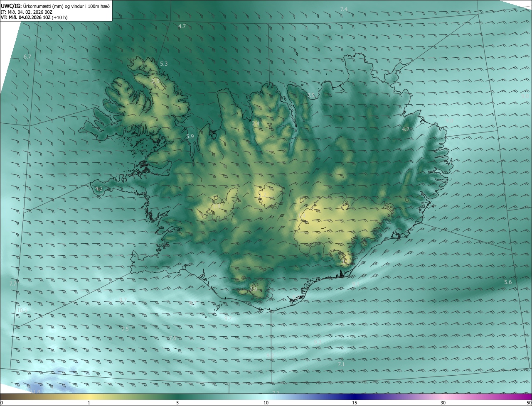Image resolution: width=532 pixels, height=406 pixels.
Task: Click the 50 tick on the color scale
Action: pyautogui.click(x=529, y=403)
